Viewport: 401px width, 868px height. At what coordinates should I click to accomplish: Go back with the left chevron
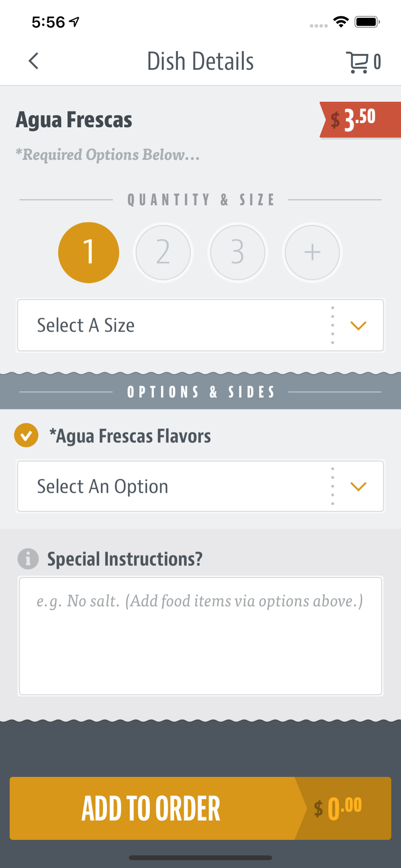33,61
